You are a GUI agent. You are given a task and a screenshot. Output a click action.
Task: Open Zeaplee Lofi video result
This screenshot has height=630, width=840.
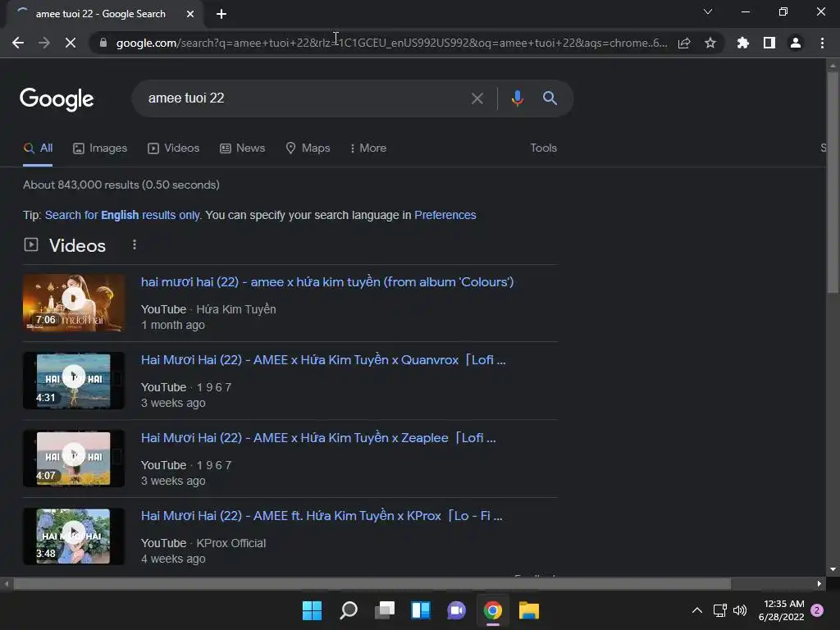click(318, 438)
